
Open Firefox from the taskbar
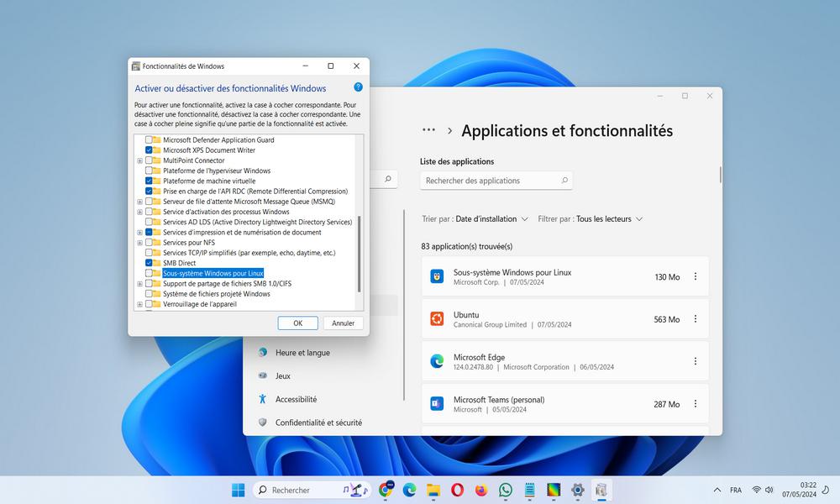pyautogui.click(x=481, y=490)
